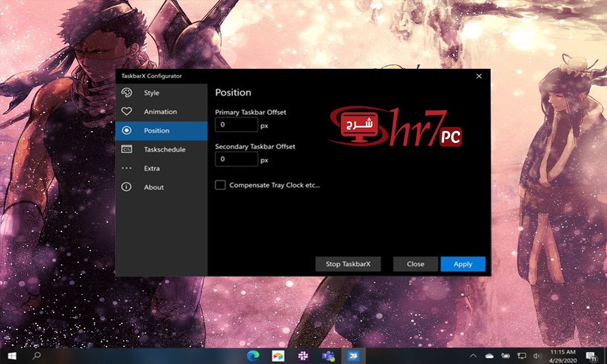Click the Primary Taskbar Offset input field

coord(236,124)
